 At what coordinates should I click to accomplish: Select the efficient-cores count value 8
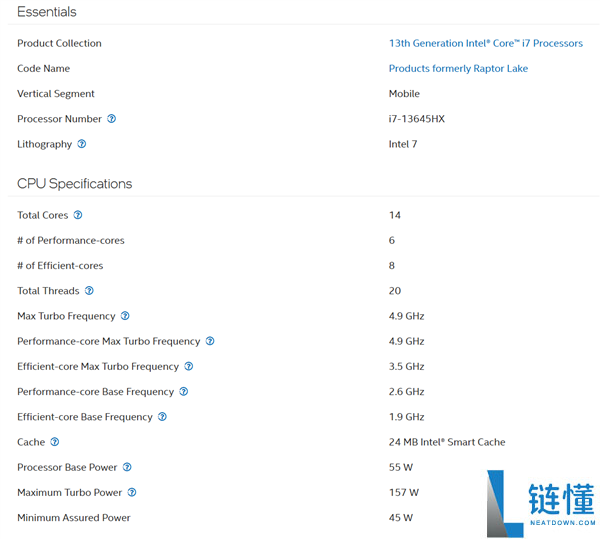[392, 266]
